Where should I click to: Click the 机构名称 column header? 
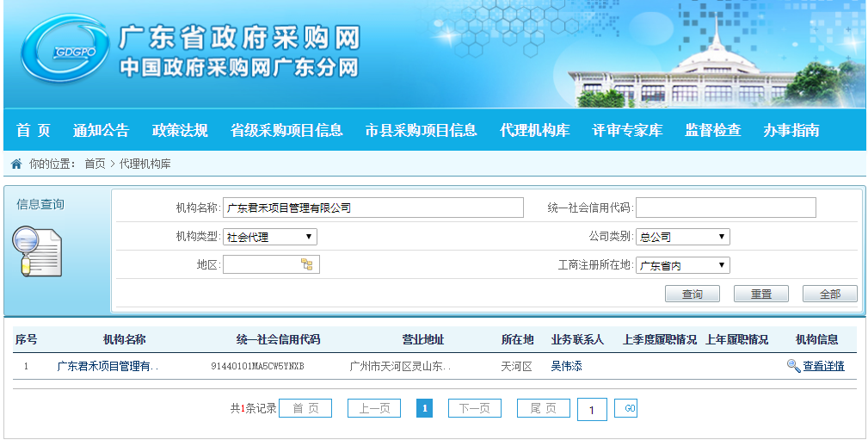pyautogui.click(x=125, y=339)
